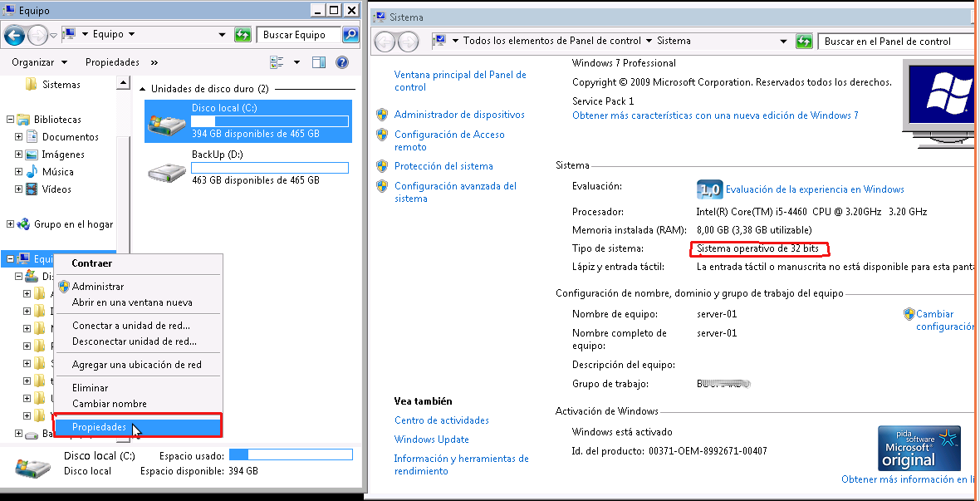Open the view options dropdown arrow

point(297,62)
